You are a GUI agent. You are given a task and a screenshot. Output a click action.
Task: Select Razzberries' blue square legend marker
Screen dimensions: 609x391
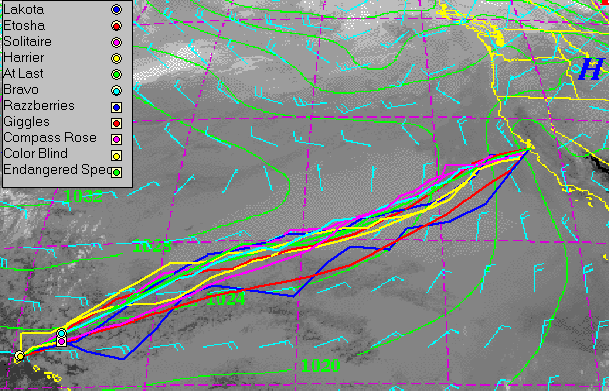[x=116, y=107]
